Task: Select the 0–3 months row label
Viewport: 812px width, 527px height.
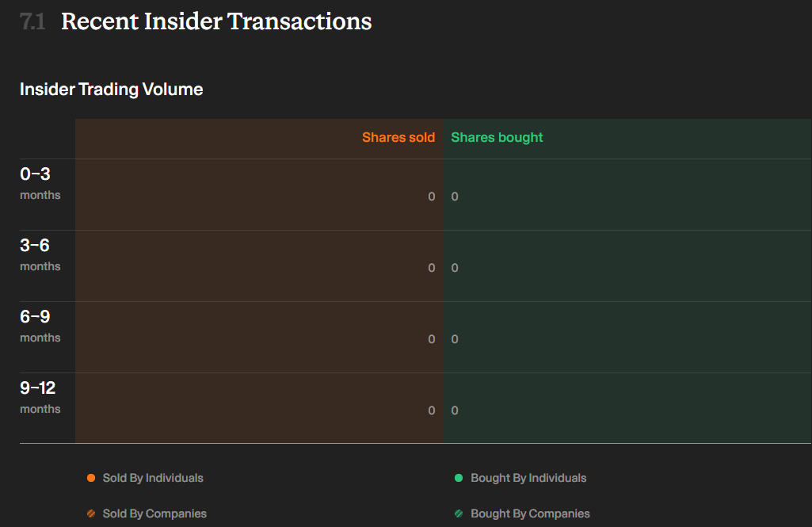Action: (40, 183)
